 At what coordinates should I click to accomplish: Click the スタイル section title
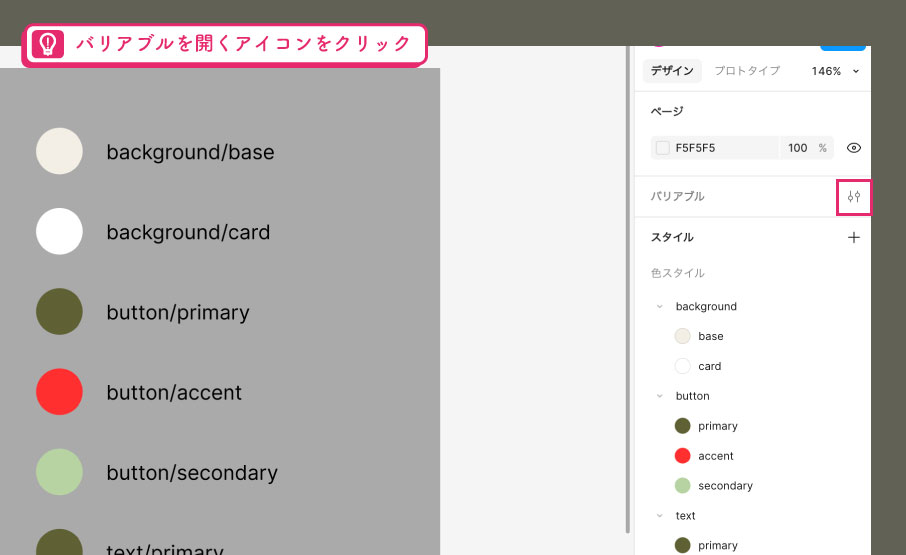point(672,237)
